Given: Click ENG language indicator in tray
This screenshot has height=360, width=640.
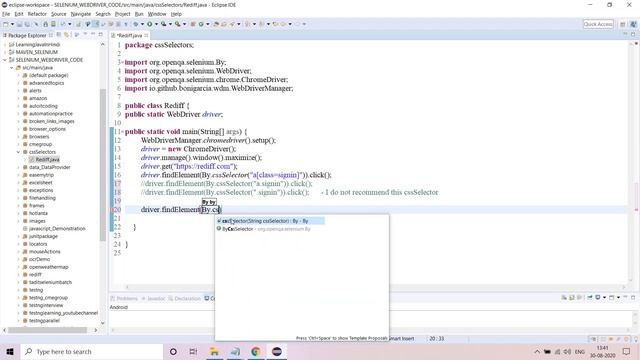Looking at the screenshot, I should tap(580, 351).
